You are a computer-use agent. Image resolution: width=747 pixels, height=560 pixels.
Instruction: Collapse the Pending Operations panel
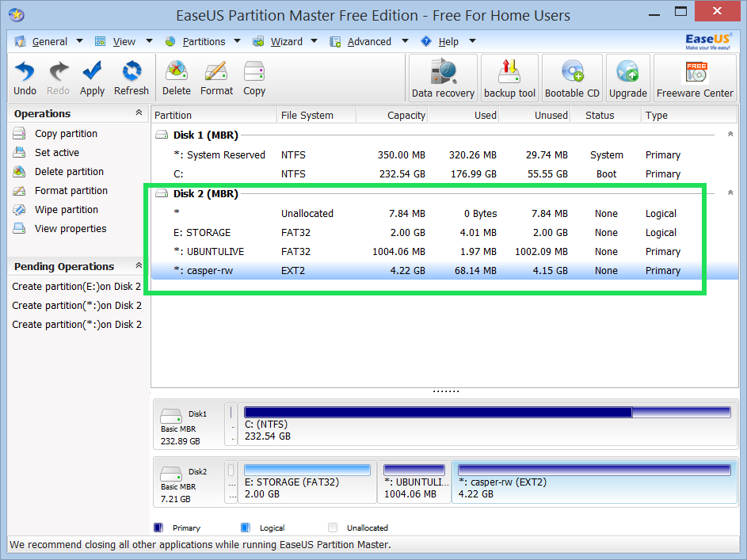[139, 265]
